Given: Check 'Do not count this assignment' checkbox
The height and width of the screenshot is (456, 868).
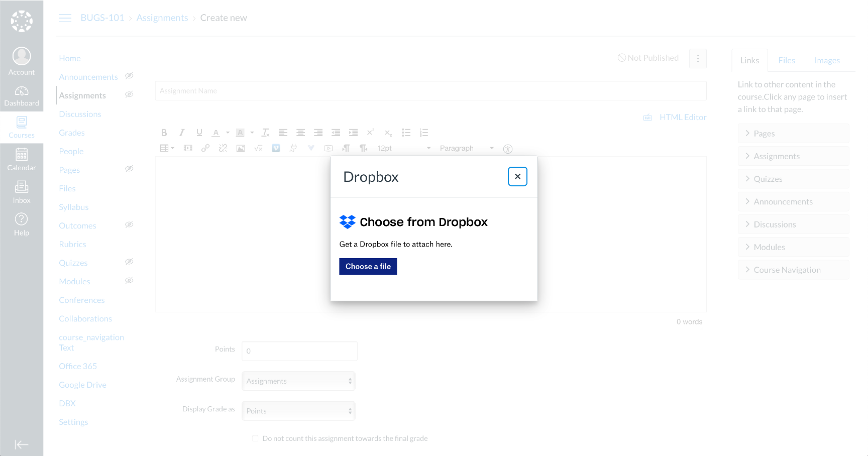Looking at the screenshot, I should pos(255,438).
